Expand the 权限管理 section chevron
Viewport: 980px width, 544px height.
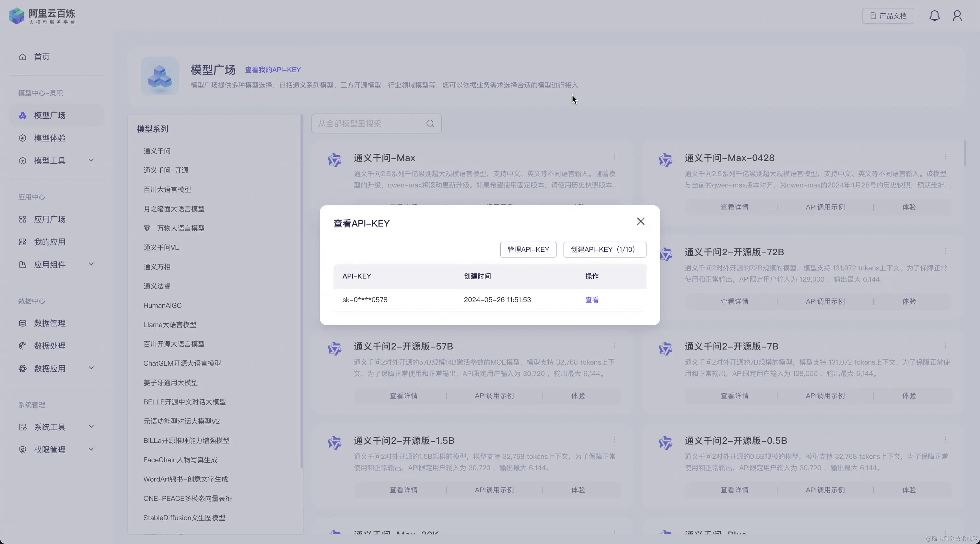coord(91,449)
